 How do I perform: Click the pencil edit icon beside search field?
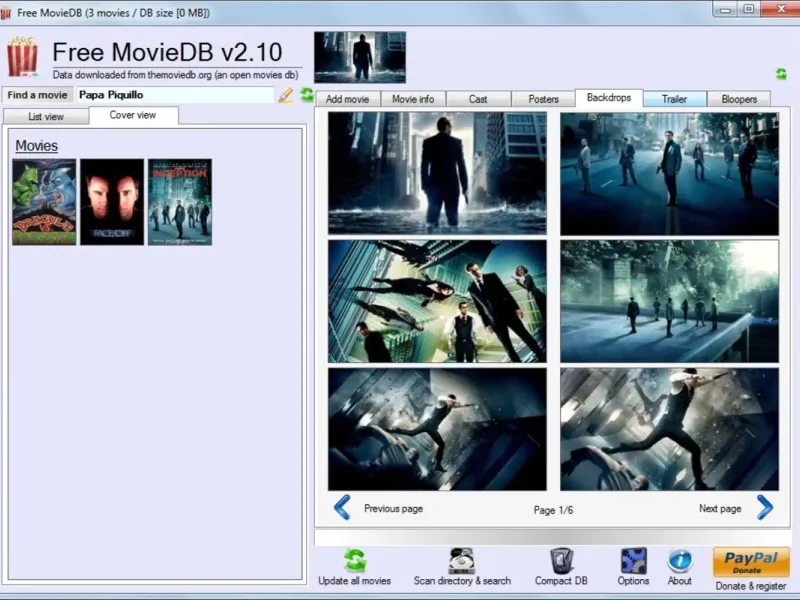point(286,95)
